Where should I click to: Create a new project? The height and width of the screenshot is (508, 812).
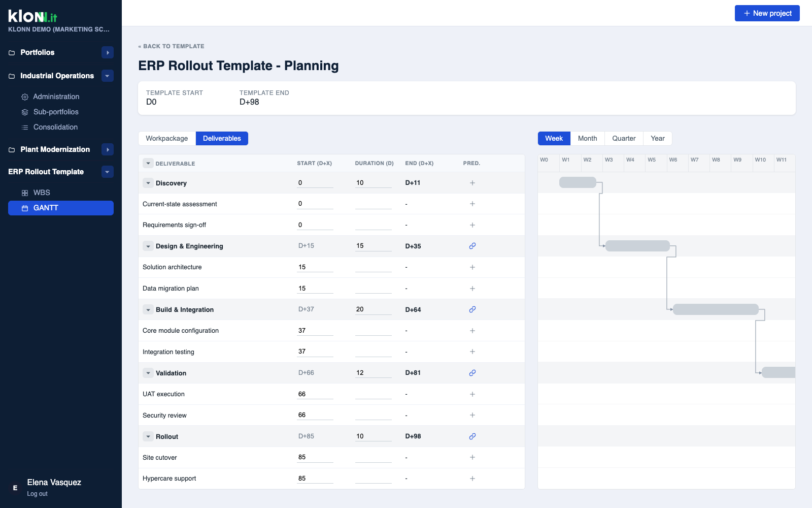click(x=767, y=13)
